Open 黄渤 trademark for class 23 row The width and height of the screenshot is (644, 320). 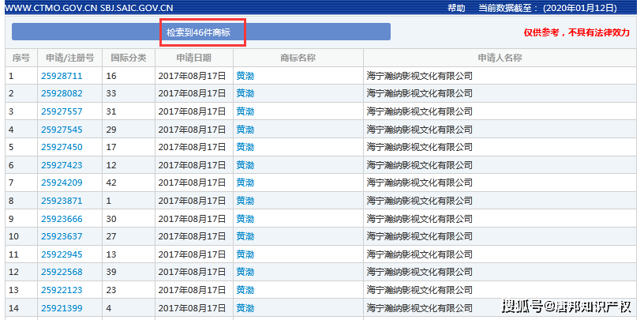[x=245, y=290]
